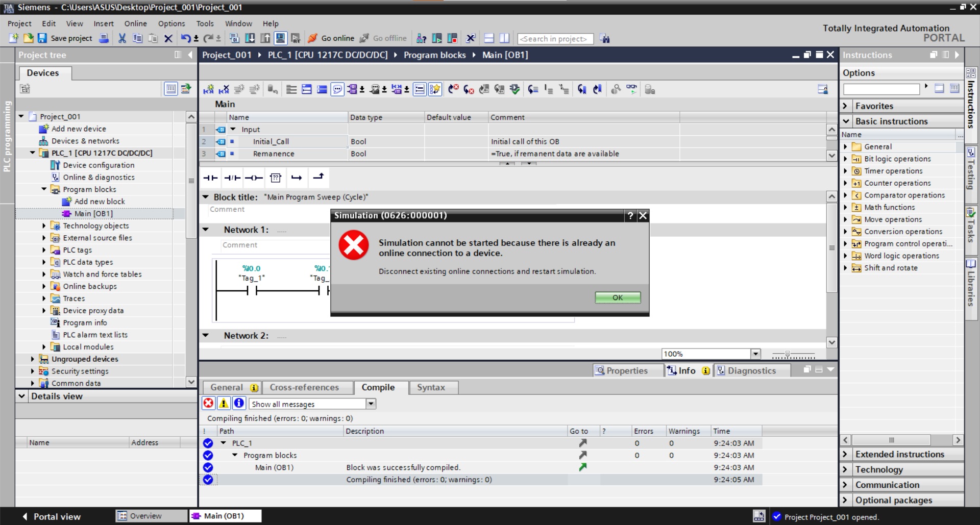The image size is (980, 525).
Task: Click OK in the Simulation dialog
Action: tap(618, 297)
